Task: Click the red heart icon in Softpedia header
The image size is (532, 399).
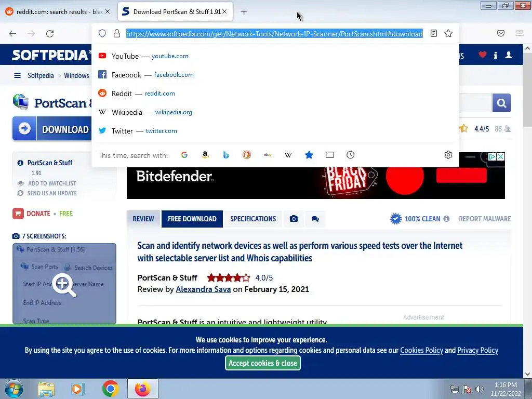Action: 483,55
